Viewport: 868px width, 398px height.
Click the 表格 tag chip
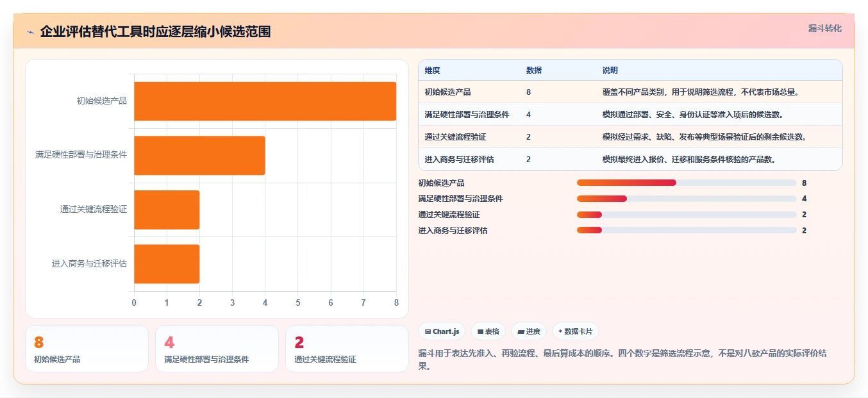coord(488,331)
